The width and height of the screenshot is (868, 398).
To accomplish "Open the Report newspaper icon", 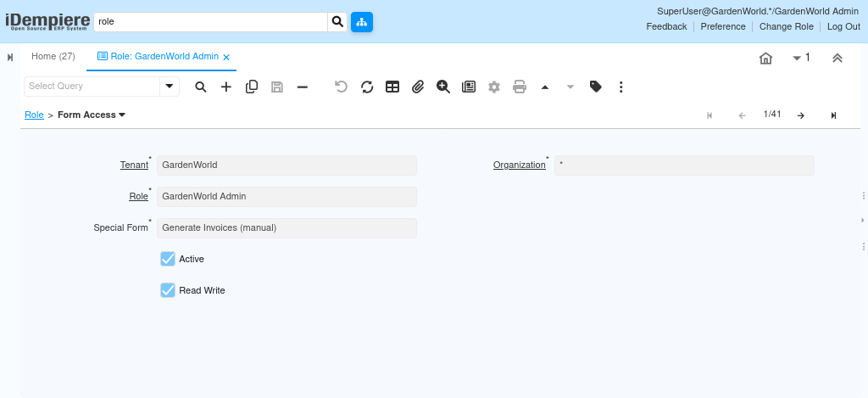I will click(x=469, y=87).
